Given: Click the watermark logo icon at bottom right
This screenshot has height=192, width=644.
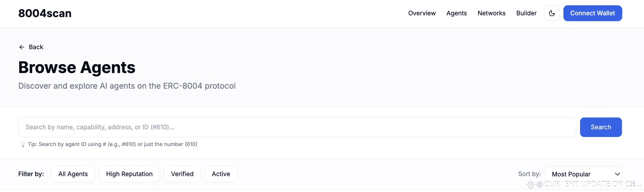Looking at the screenshot, I should (530, 184).
